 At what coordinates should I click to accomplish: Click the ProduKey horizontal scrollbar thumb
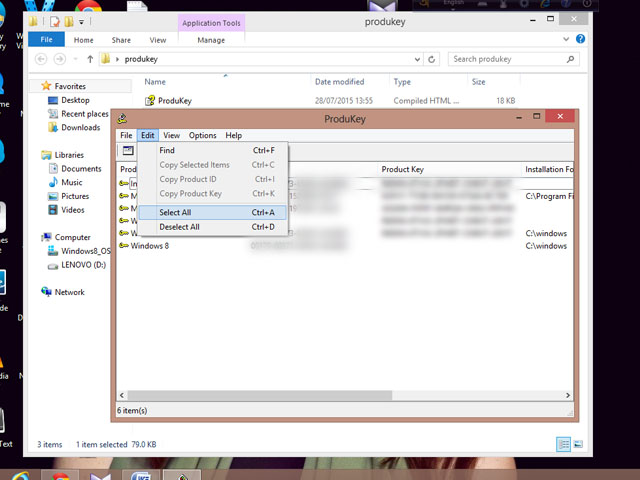[260, 395]
